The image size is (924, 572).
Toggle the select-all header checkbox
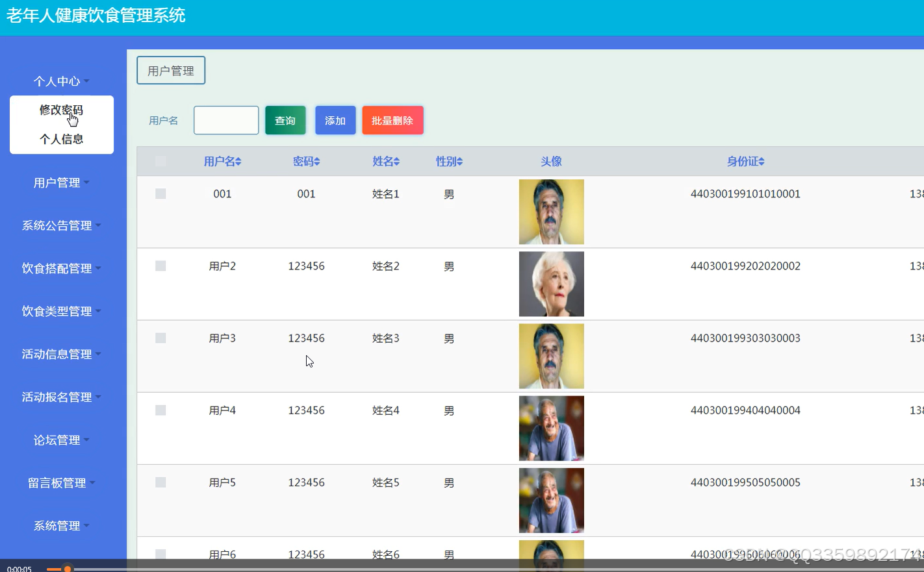pos(160,161)
